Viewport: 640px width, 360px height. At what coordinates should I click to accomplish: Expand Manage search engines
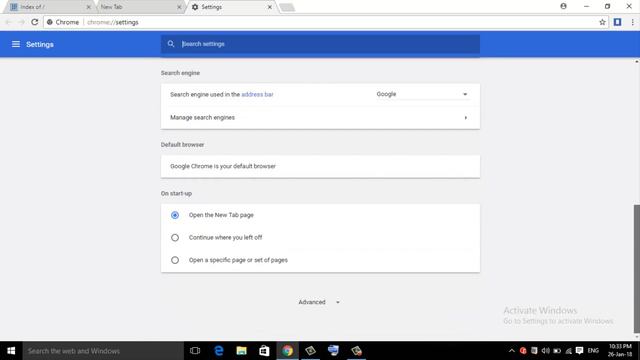click(320, 118)
